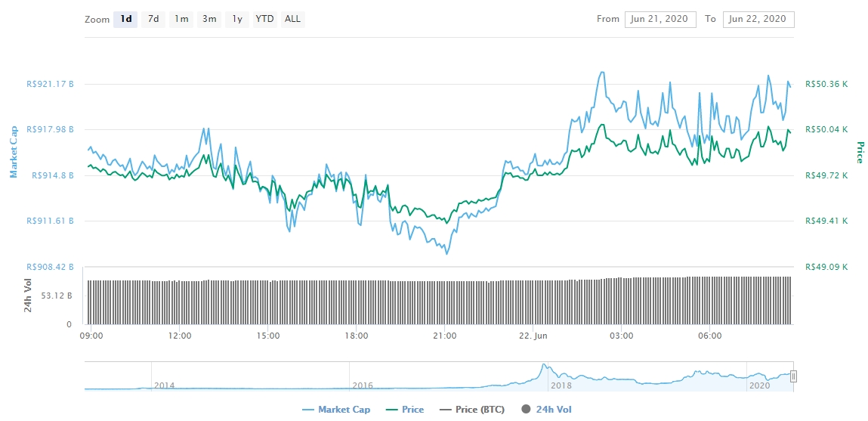Switch zoom to 1m
Viewport: 868px width, 421px height.
click(181, 20)
